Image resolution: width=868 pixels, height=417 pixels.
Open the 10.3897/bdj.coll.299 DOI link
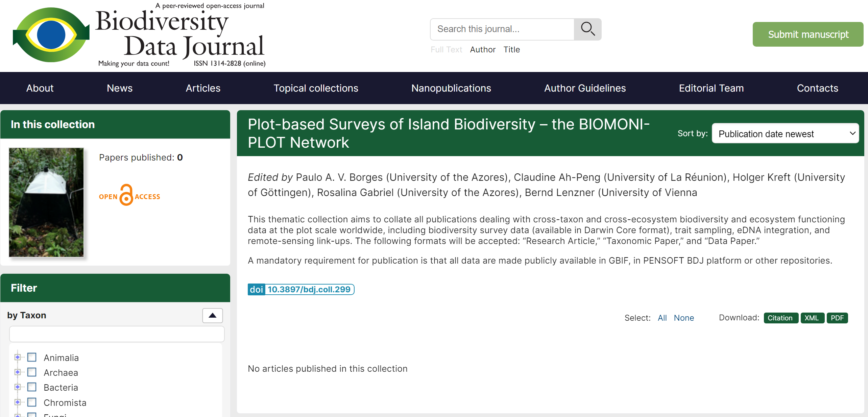[309, 290]
